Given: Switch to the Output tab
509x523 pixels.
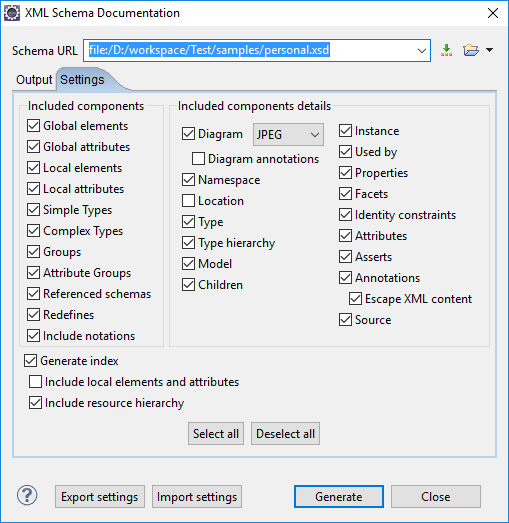Looking at the screenshot, I should click(x=34, y=80).
